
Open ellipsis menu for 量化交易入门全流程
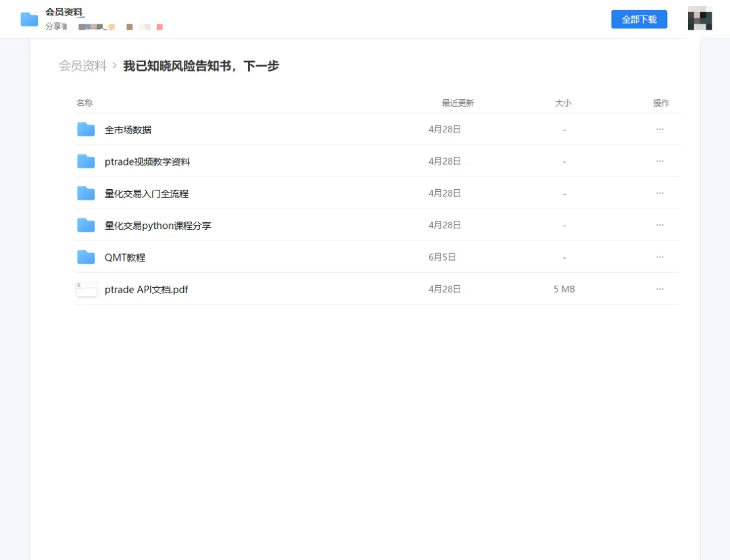click(660, 193)
